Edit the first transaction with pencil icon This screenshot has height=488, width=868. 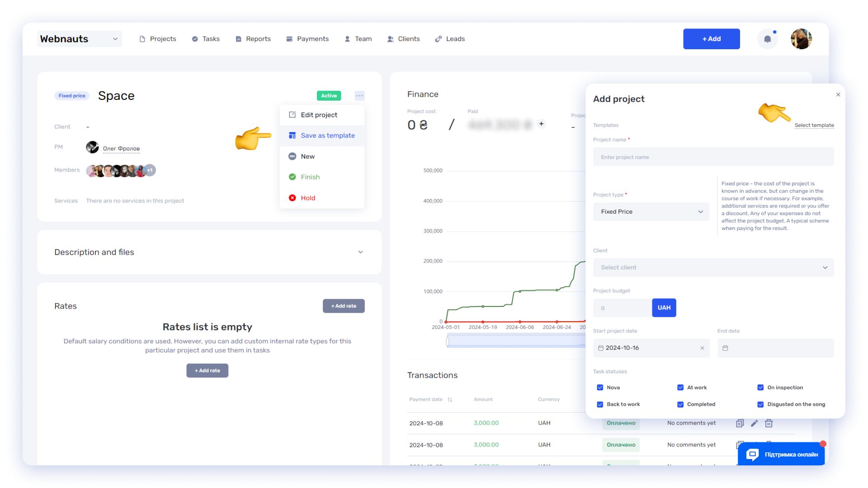tap(754, 423)
